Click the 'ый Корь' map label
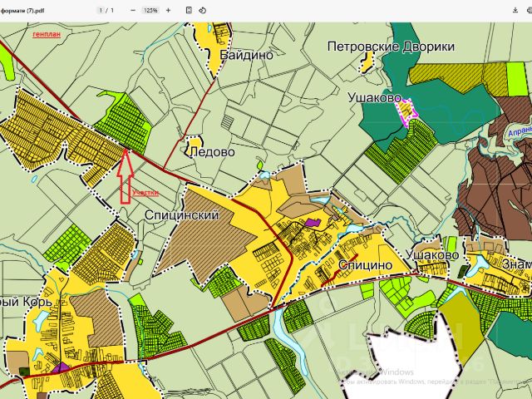Viewport: 532px width, 399px height. coord(26,302)
